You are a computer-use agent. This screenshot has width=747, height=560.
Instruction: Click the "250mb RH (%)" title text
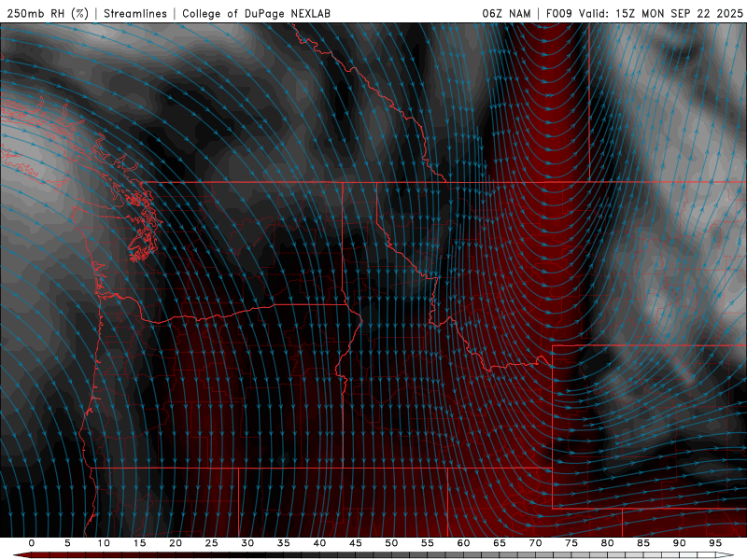pyautogui.click(x=48, y=13)
